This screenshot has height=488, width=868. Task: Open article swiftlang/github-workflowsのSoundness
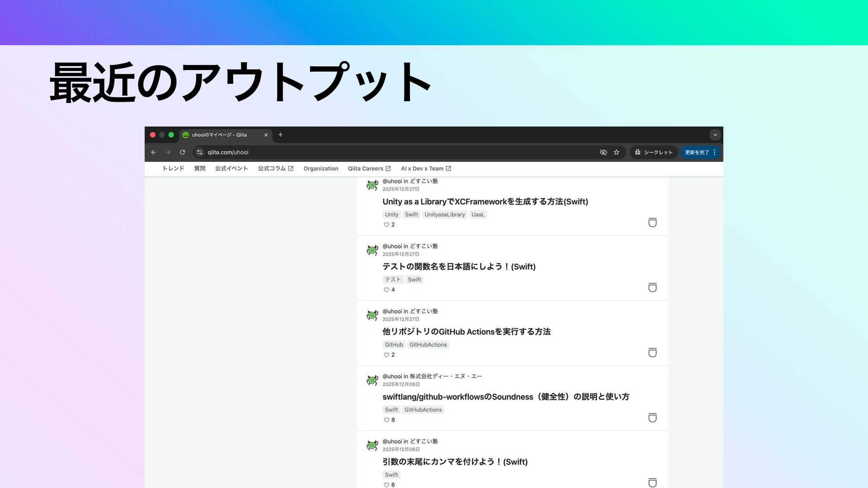point(505,397)
